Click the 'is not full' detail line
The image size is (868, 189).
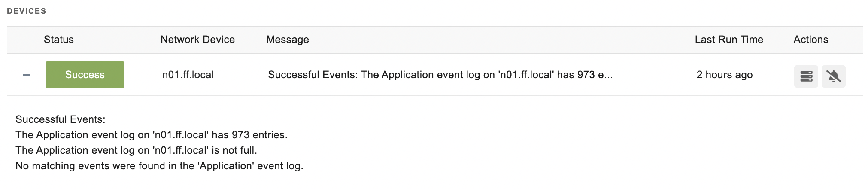[137, 150]
